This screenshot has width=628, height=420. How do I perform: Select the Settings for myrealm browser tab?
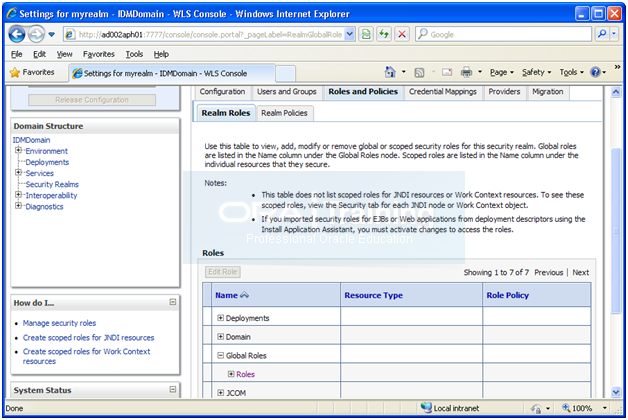click(x=172, y=73)
